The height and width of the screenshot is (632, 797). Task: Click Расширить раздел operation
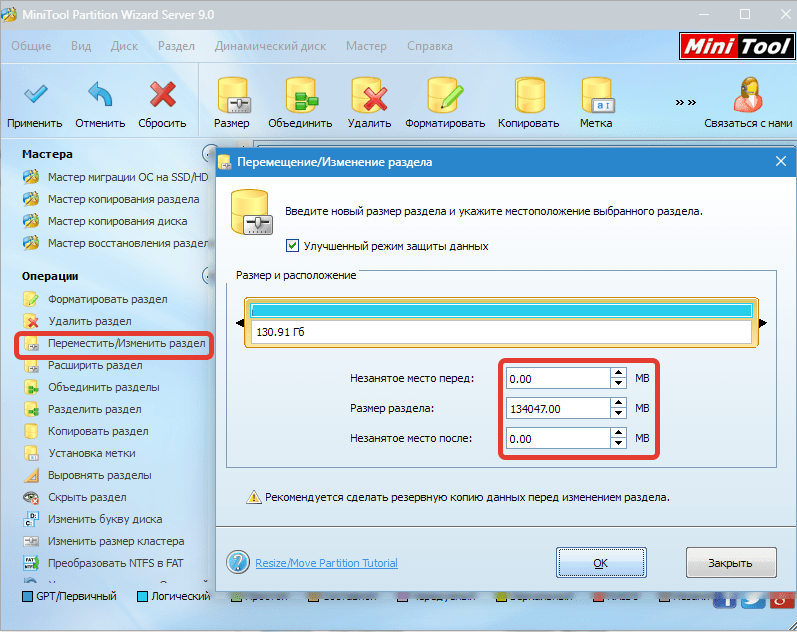tap(83, 365)
